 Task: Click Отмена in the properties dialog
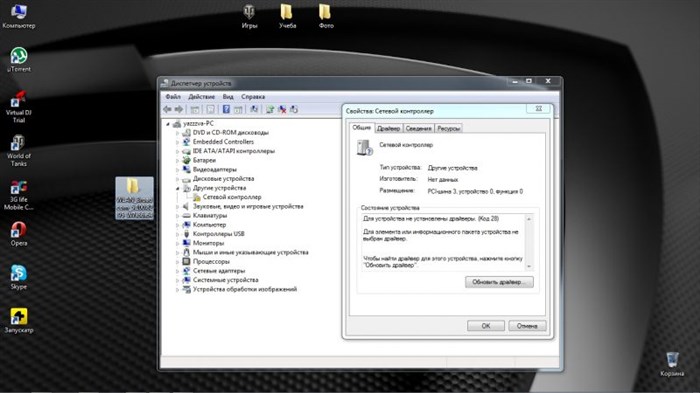pos(527,326)
